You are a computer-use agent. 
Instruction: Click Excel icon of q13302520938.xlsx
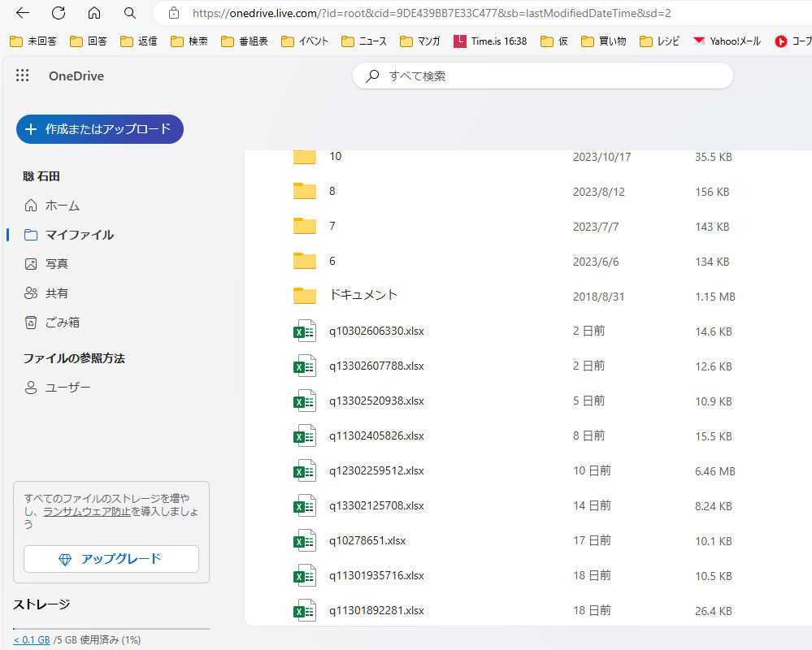(305, 401)
